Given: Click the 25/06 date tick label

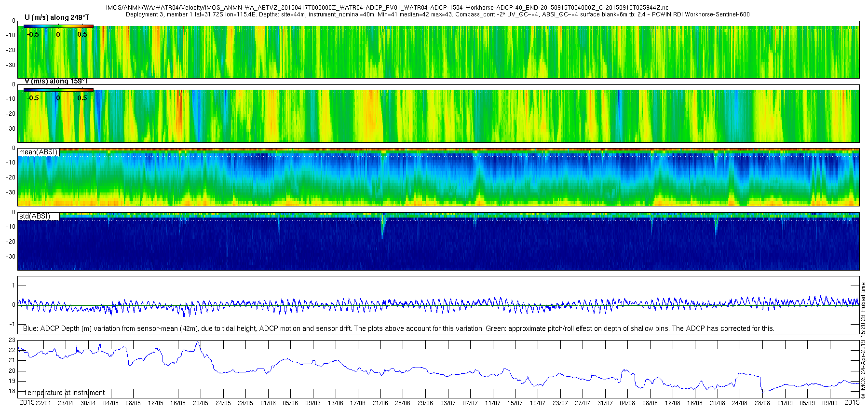Looking at the screenshot, I should point(403,403).
